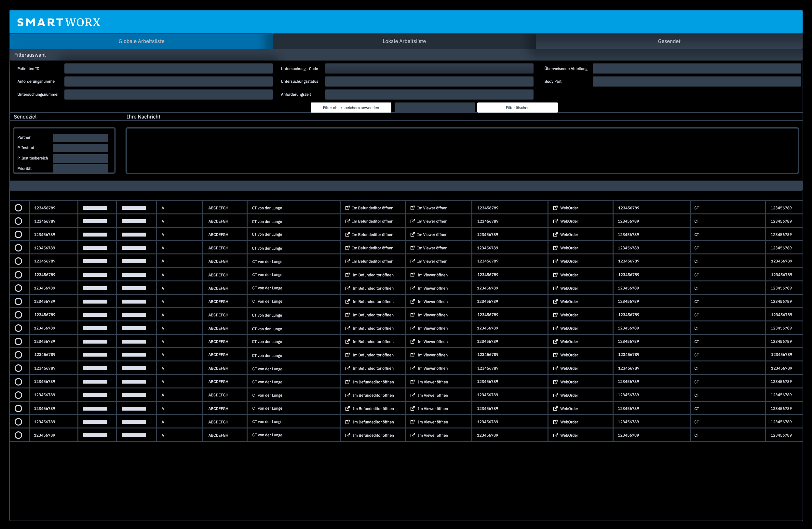
Task: Click WebOrder icon in tenth table row
Action: pos(555,328)
